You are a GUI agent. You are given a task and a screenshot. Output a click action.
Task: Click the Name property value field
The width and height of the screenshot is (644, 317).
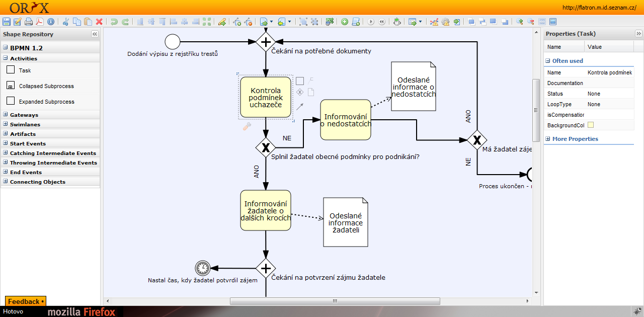610,72
